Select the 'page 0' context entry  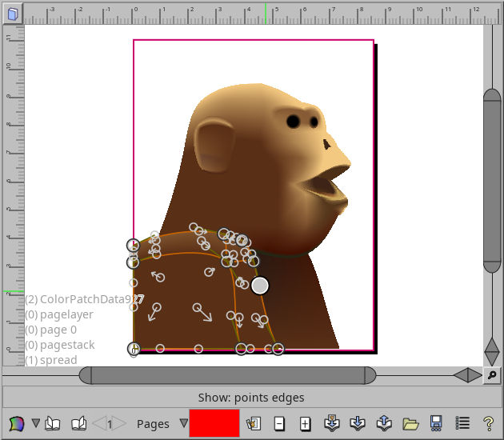(x=50, y=330)
